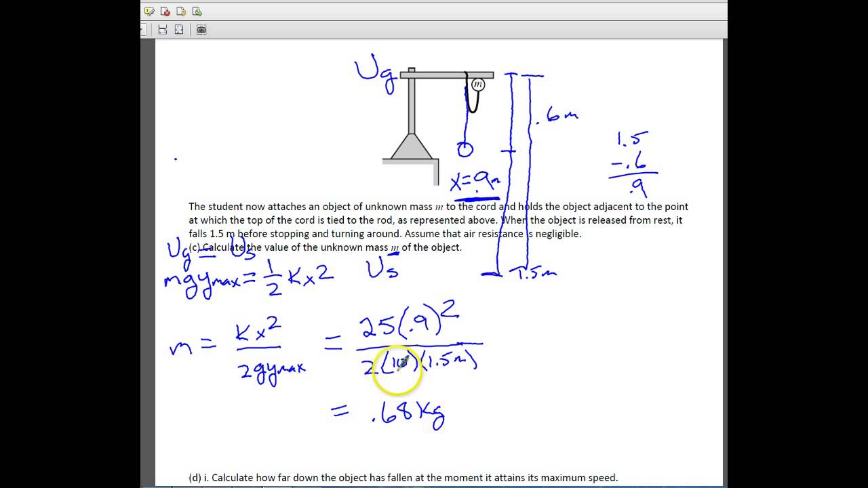Image resolution: width=868 pixels, height=488 pixels.
Task: Open the partially visible dropdown arrow in toolbar
Action: (142, 29)
